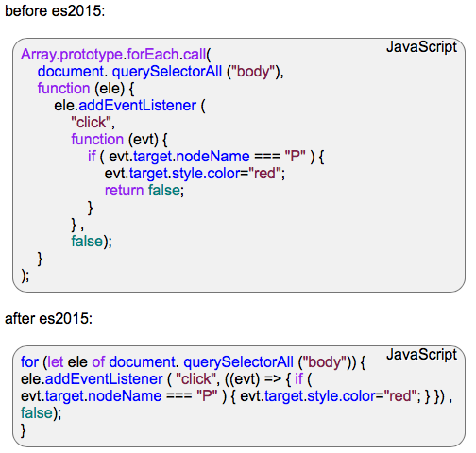Click the standalone "click", string line
The image size is (476, 453).
pyautogui.click(x=93, y=123)
